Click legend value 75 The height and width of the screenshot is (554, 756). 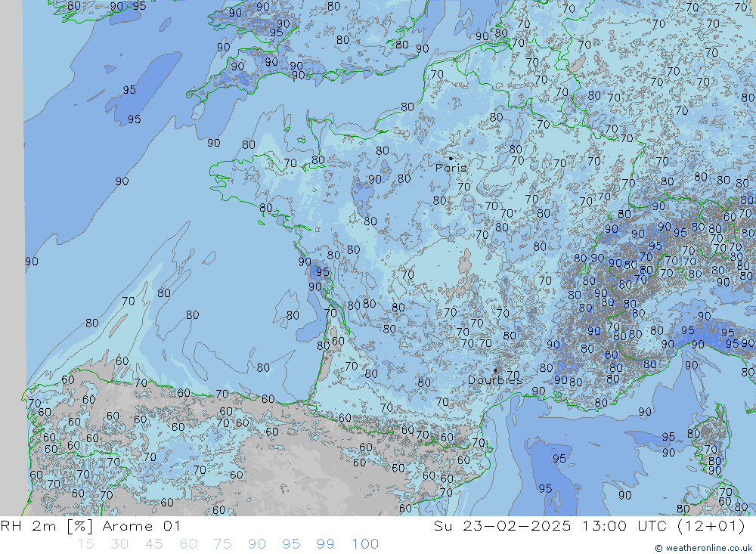tap(223, 544)
